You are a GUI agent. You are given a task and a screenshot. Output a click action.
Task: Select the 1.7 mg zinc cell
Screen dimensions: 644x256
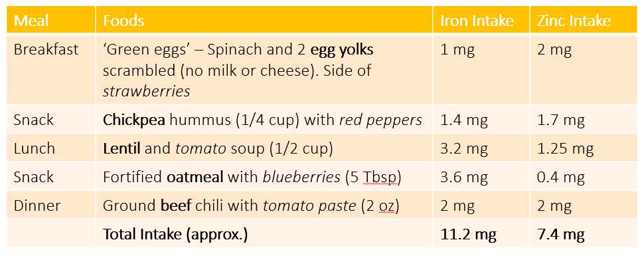tap(584, 120)
